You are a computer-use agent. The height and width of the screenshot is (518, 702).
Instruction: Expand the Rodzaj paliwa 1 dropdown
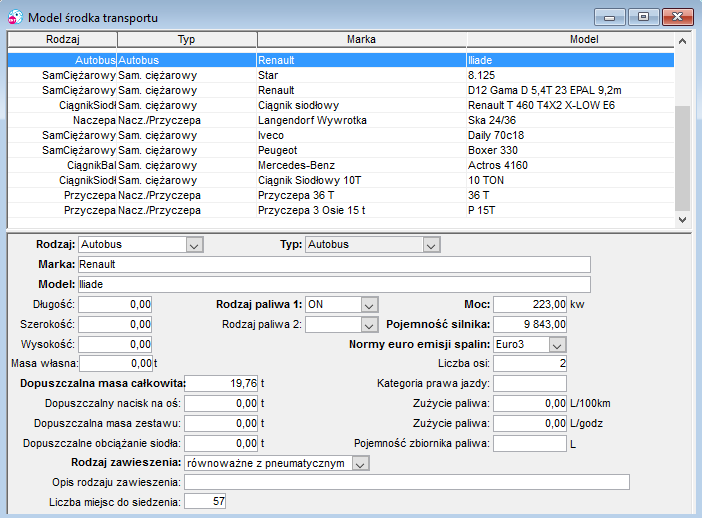pyautogui.click(x=369, y=305)
